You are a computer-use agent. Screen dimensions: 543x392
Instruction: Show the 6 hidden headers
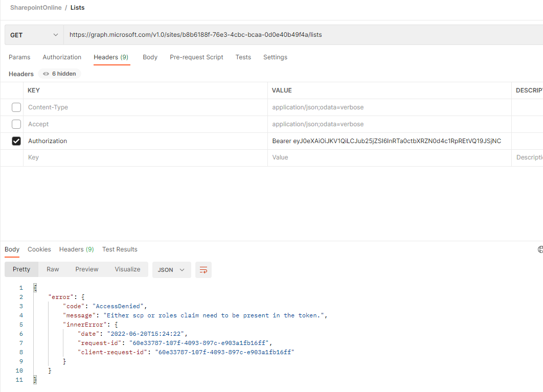(59, 74)
